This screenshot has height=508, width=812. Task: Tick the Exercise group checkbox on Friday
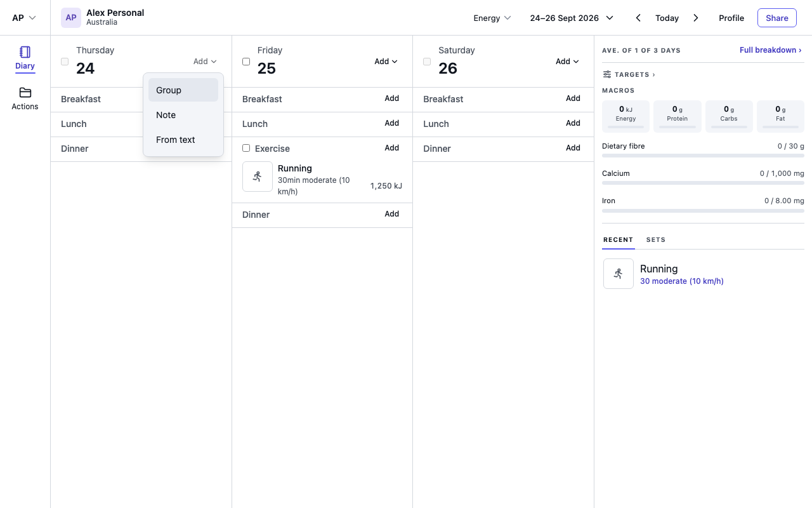click(246, 148)
